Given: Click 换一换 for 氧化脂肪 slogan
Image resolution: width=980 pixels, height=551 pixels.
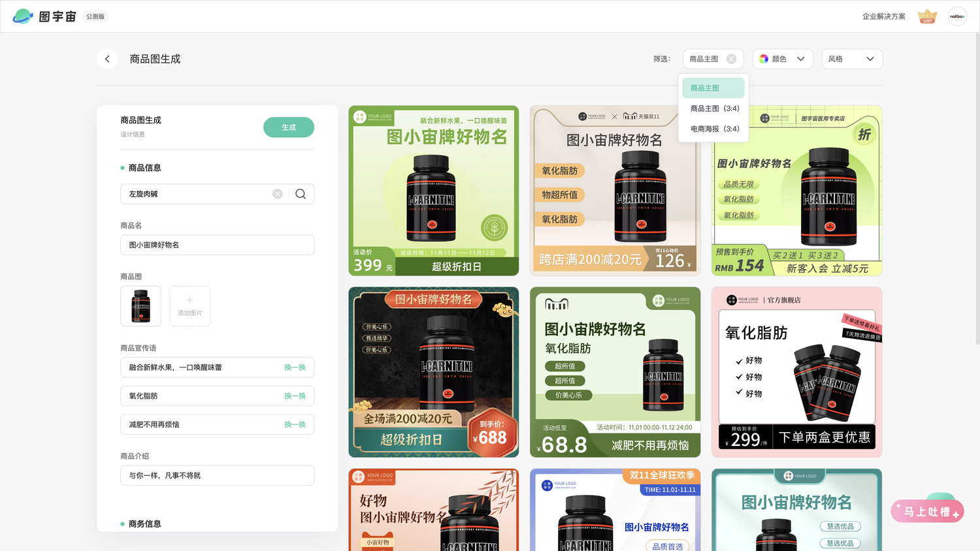Looking at the screenshot, I should coord(295,396).
